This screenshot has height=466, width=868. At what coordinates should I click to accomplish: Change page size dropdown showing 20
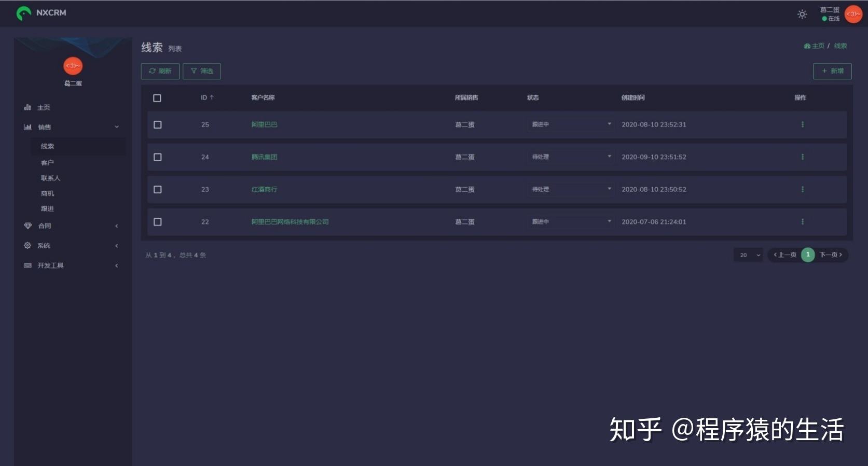(x=749, y=255)
